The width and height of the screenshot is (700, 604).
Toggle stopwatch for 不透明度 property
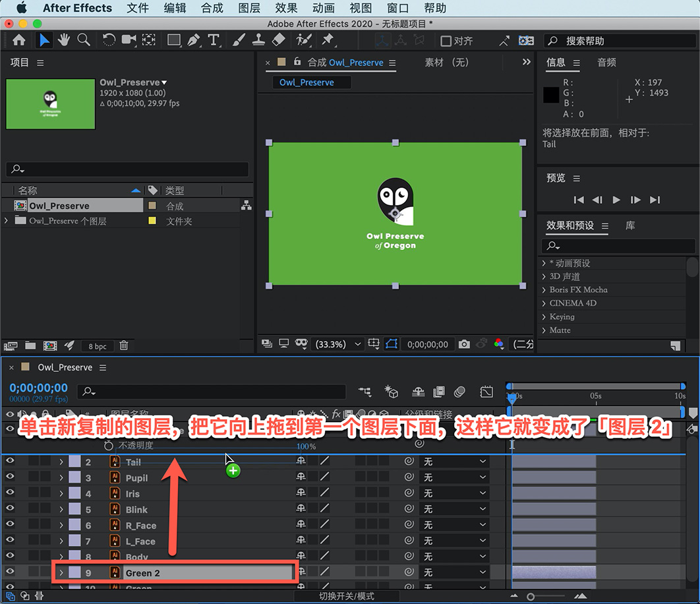[x=108, y=445]
